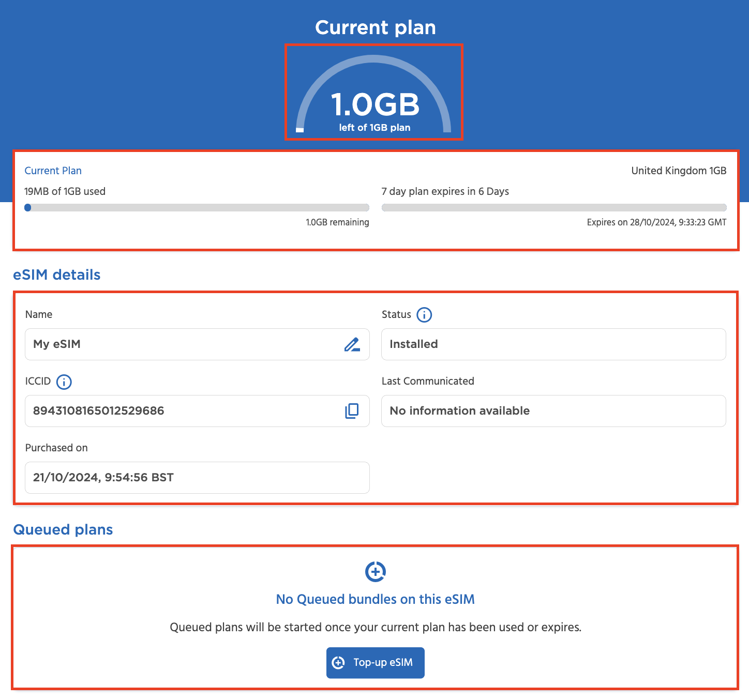The width and height of the screenshot is (749, 700).
Task: Click the Current Plan link text
Action: pyautogui.click(x=53, y=171)
